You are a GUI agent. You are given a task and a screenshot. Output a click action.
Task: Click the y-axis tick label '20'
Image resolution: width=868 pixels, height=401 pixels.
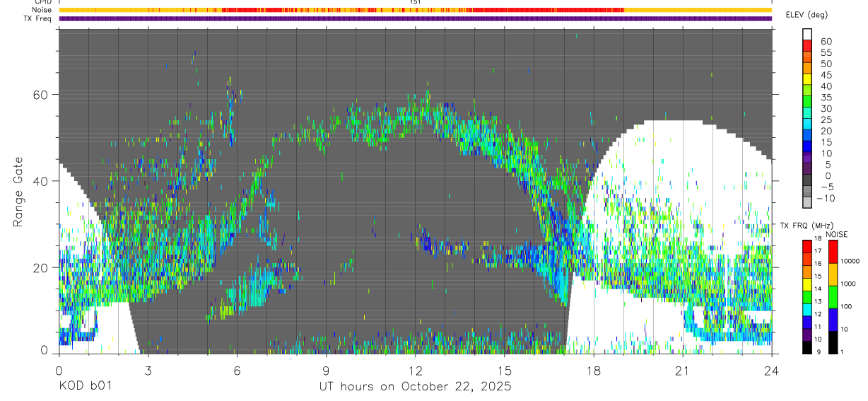40,267
